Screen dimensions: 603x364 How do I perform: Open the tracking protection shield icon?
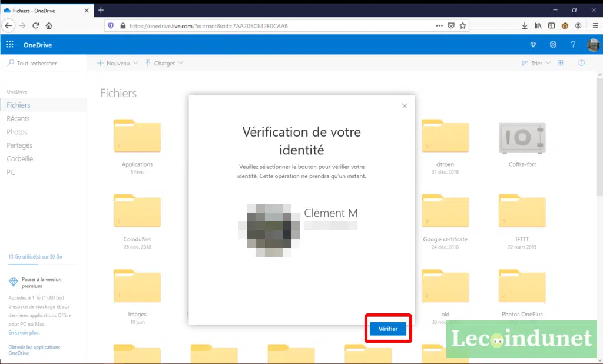point(111,26)
